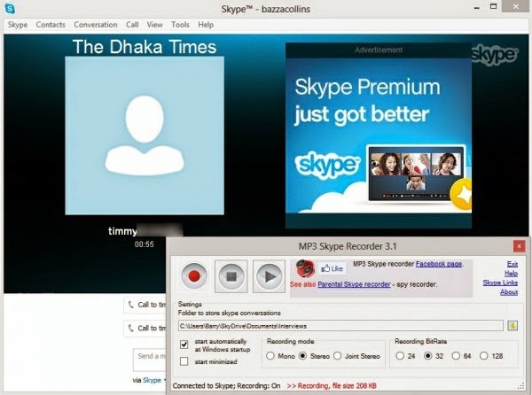532x395 pixels.
Task: Click the resize grip on recorder status bar
Action: point(520,386)
